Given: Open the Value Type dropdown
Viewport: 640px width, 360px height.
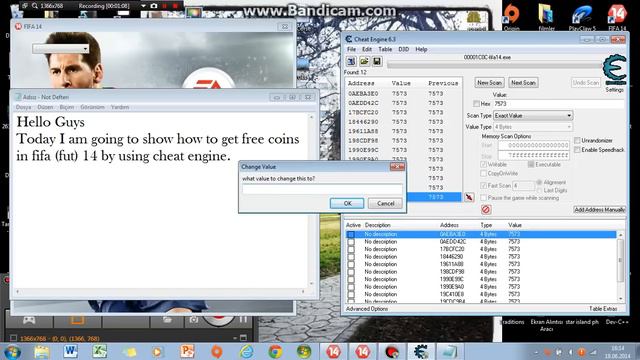Looking at the screenshot, I should click(x=533, y=127).
